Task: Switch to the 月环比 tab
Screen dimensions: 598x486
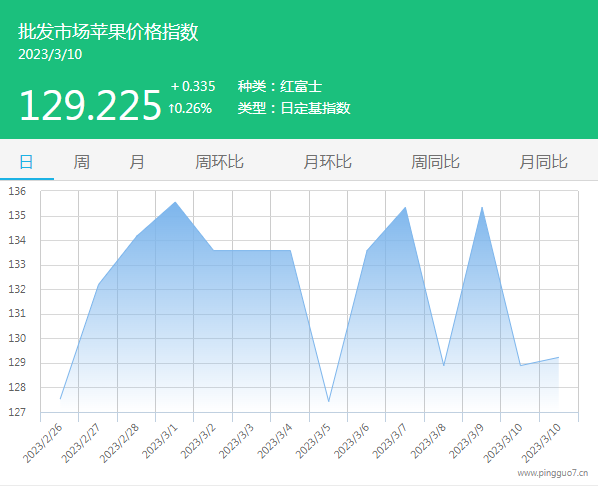Action: click(327, 162)
